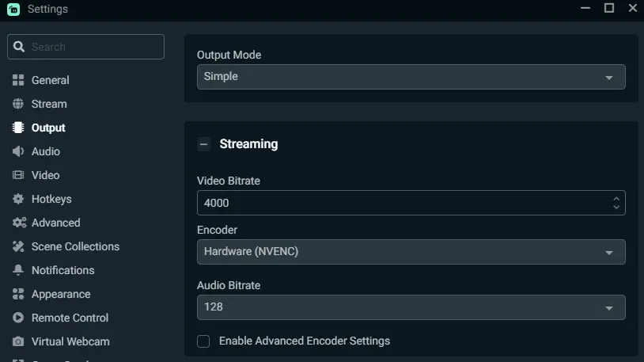The height and width of the screenshot is (362, 644).
Task: Click the Virtual Webcam camera icon
Action: pyautogui.click(x=18, y=341)
